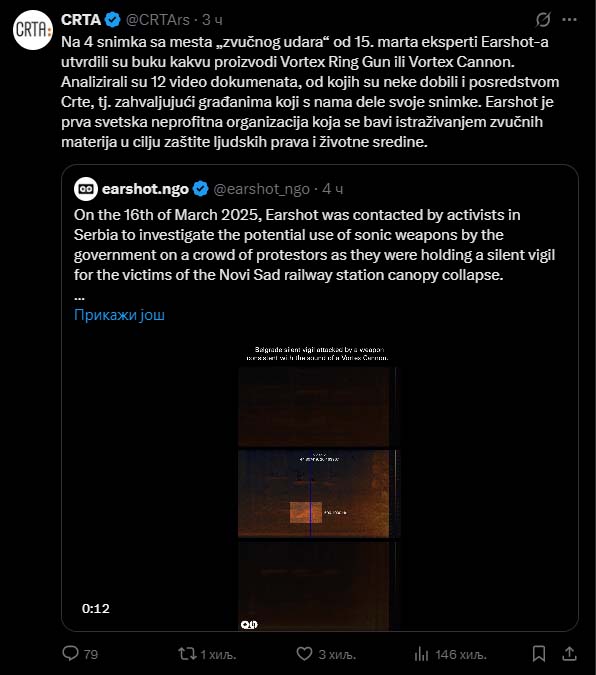Share the post via upload icon
Viewport: 596px width, 675px height.
click(569, 653)
